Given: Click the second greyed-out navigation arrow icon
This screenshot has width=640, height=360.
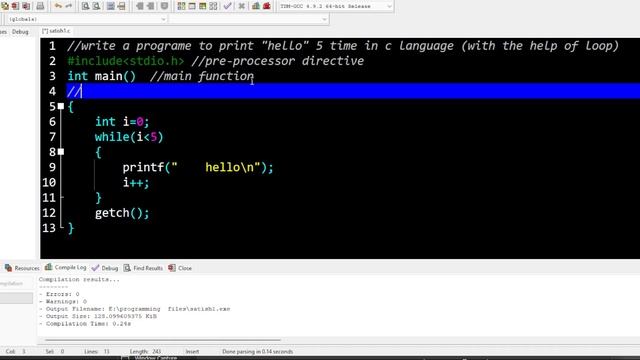Looking at the screenshot, I should tap(151, 6).
